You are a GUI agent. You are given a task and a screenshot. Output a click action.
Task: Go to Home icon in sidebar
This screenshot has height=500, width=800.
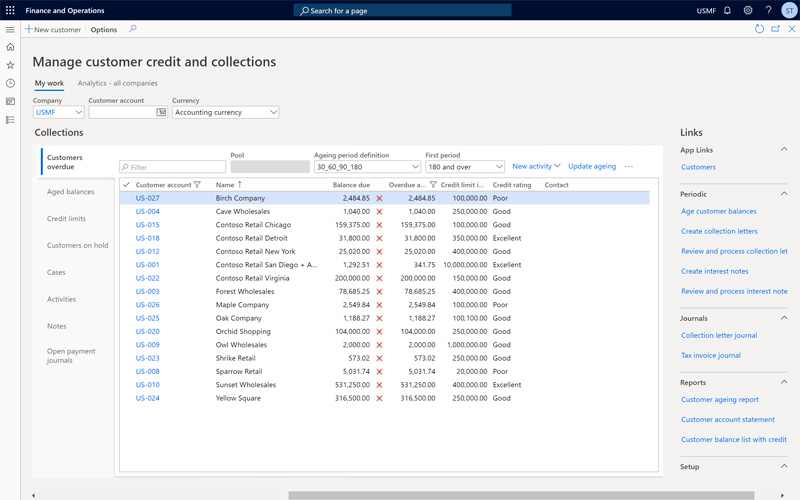pyautogui.click(x=10, y=47)
